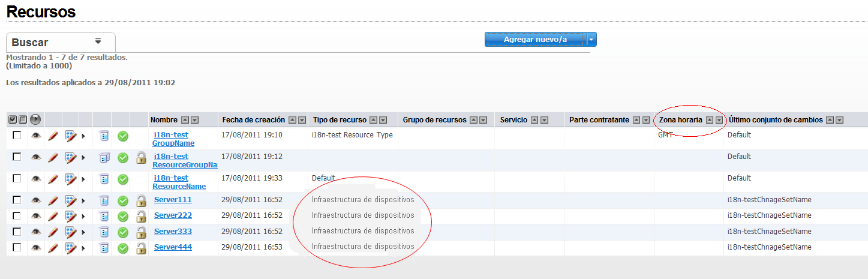Image resolution: width=868 pixels, height=279 pixels.
Task: Tick the checkbox for i18n-test ResourceName
Action: [x=17, y=178]
